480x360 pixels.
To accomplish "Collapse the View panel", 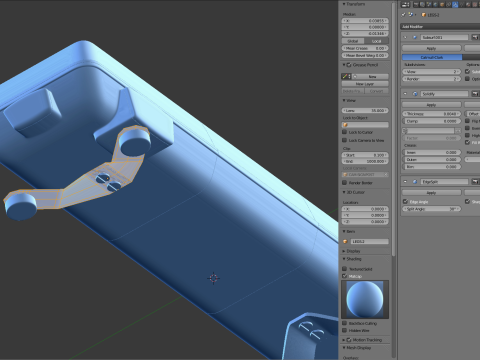I will coord(344,100).
